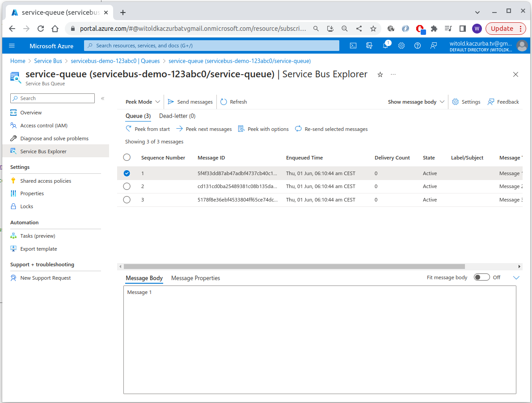
Task: Go to Home breadcrumb link
Action: [x=17, y=61]
